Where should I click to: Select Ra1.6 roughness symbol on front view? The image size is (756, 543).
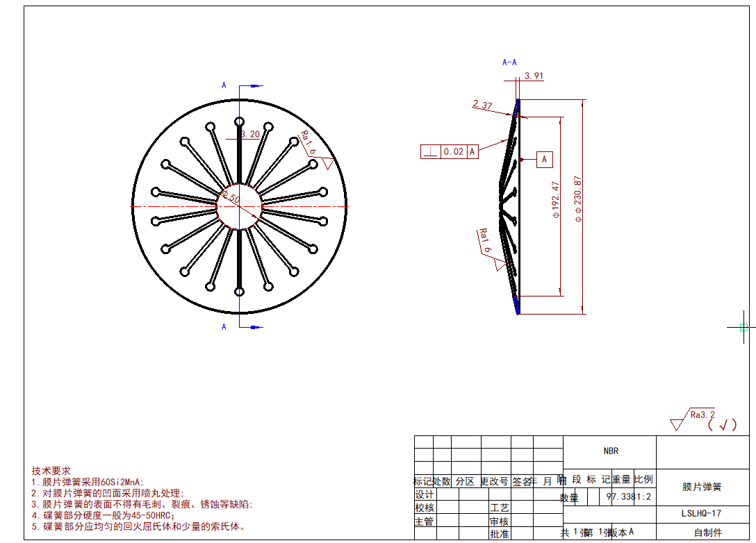(311, 147)
